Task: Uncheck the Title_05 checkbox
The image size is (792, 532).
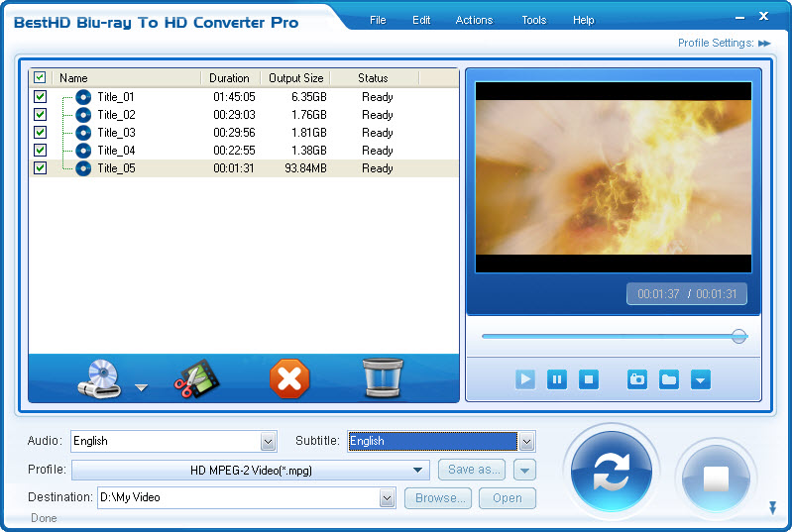Action: 40,167
